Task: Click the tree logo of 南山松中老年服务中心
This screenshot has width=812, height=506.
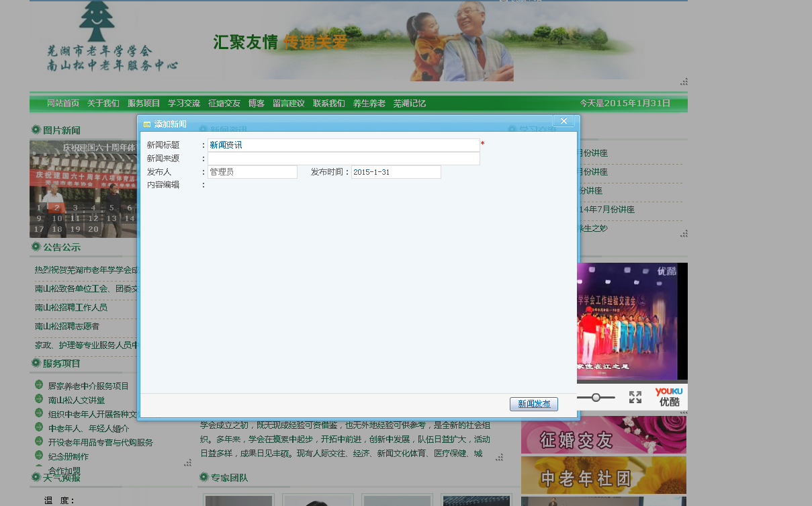Action: pos(97,22)
